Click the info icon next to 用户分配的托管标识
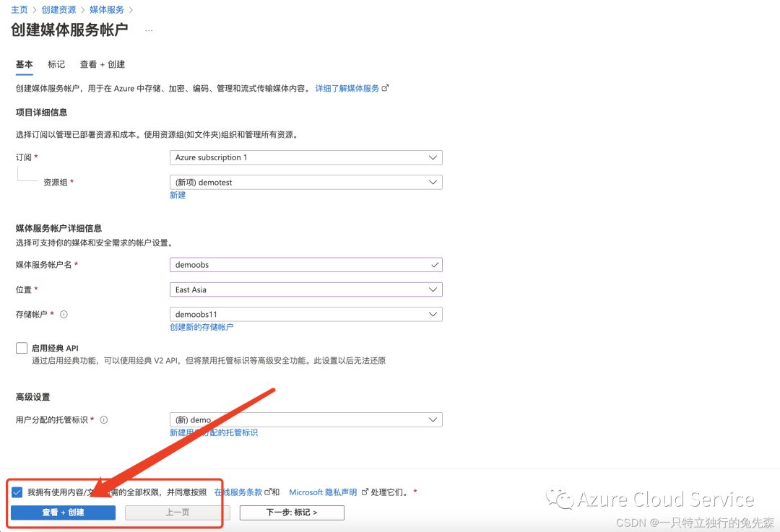This screenshot has width=780, height=532. pyautogui.click(x=104, y=419)
